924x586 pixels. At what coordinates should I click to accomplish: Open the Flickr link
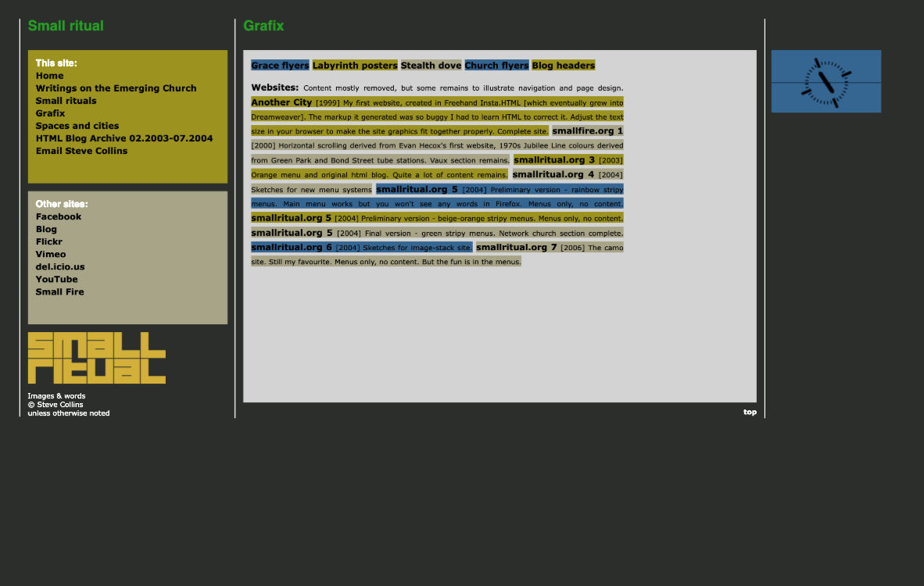coord(48,241)
